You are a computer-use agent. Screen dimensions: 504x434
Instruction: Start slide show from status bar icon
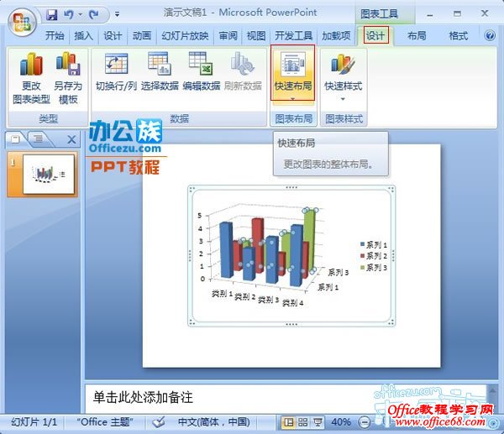click(318, 422)
